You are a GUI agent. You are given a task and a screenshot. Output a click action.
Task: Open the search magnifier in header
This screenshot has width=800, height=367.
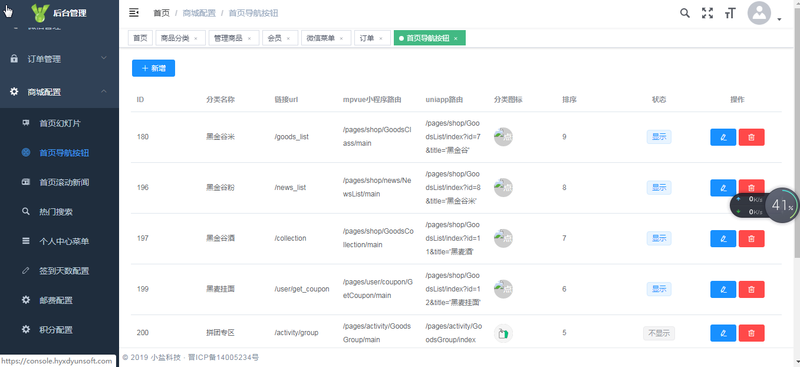685,13
